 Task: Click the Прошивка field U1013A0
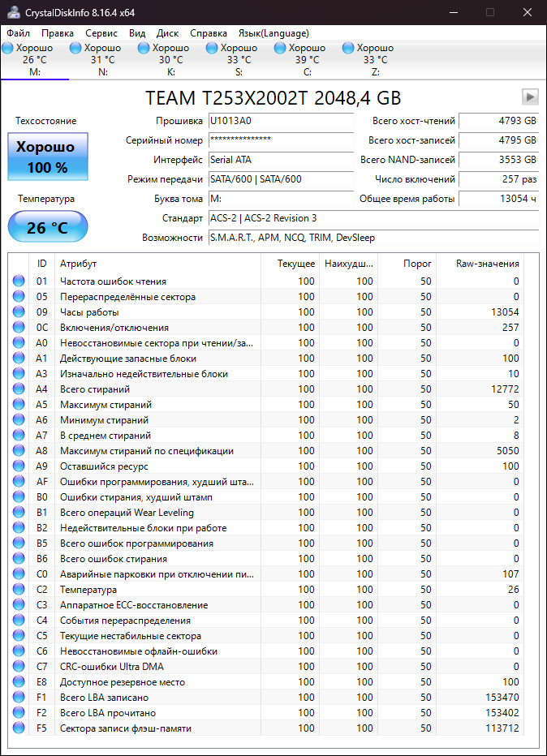coord(282,121)
